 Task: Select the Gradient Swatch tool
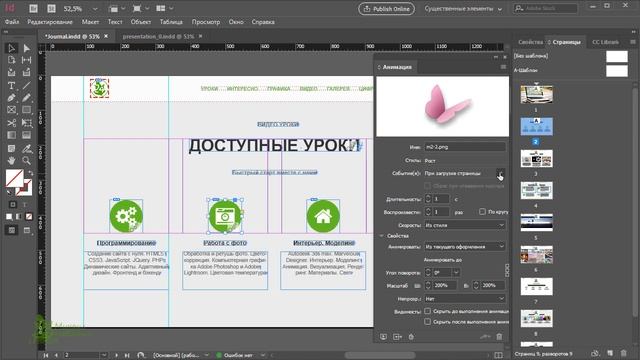point(11,135)
